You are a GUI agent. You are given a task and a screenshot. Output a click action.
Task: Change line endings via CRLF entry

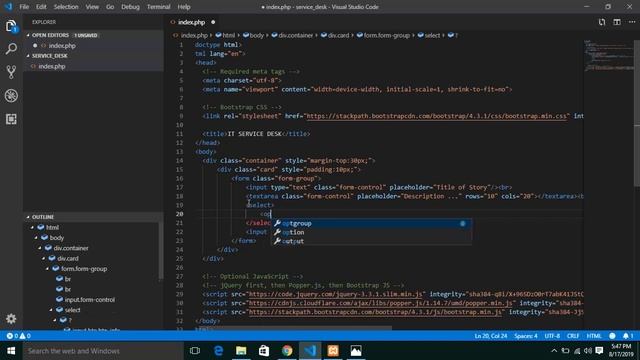pos(573,336)
